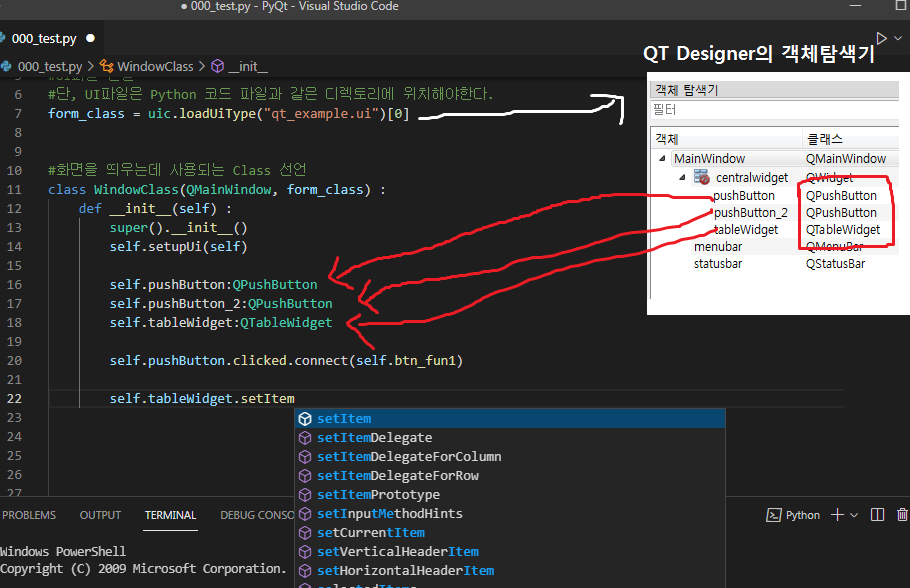Click the cube icon next to setItemDelegateForRow

305,475
